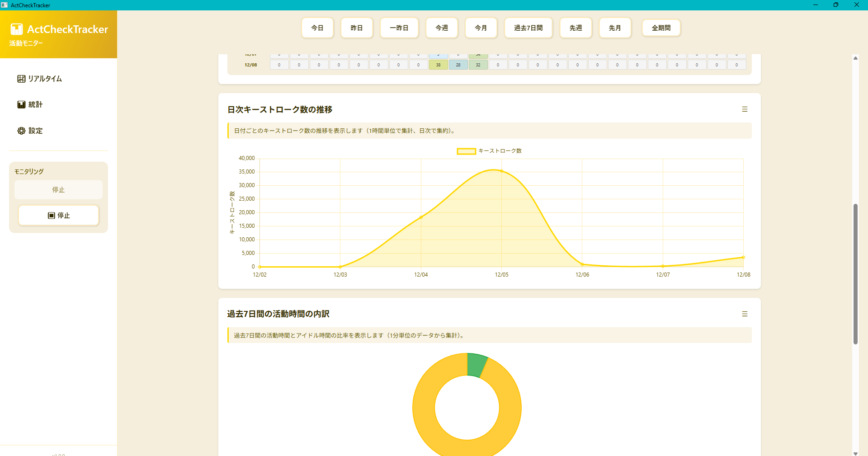
Task: Click the 一昨日 button
Action: click(399, 28)
